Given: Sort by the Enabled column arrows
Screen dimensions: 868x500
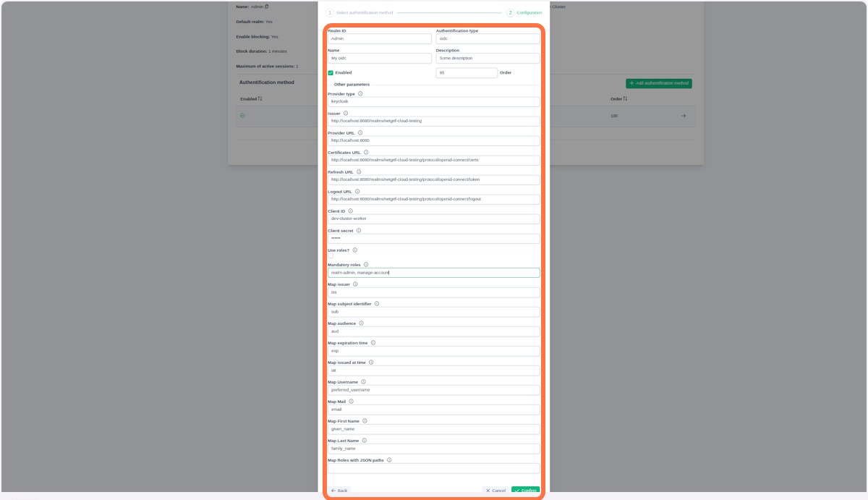Looking at the screenshot, I should 260,98.
